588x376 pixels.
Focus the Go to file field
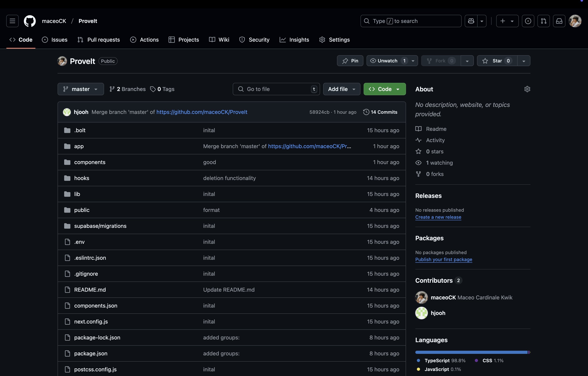click(276, 89)
